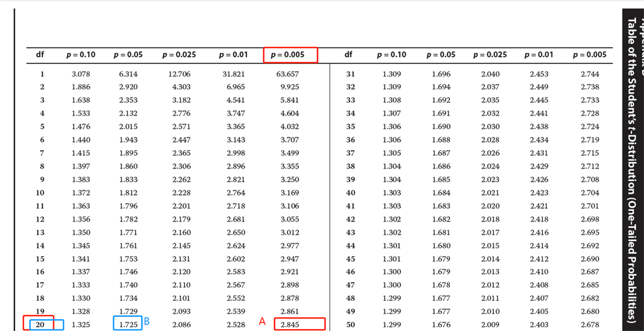Click the df 20 row label
This screenshot has height=331, width=644.
tap(40, 324)
